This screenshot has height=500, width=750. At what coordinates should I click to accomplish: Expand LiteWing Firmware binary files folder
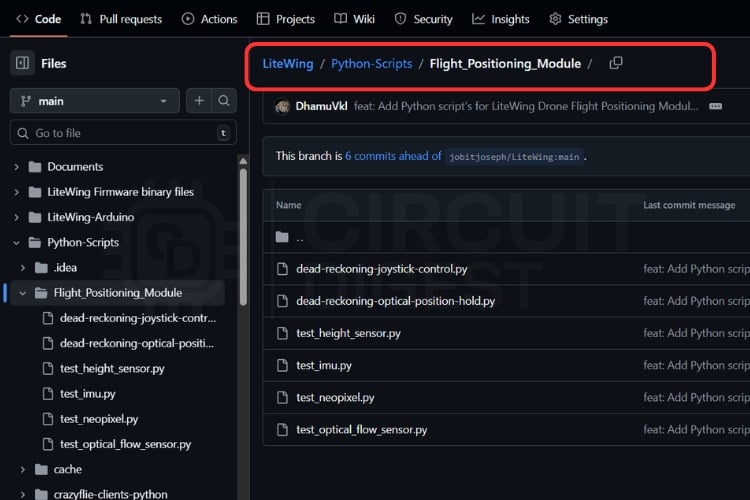[x=17, y=192]
